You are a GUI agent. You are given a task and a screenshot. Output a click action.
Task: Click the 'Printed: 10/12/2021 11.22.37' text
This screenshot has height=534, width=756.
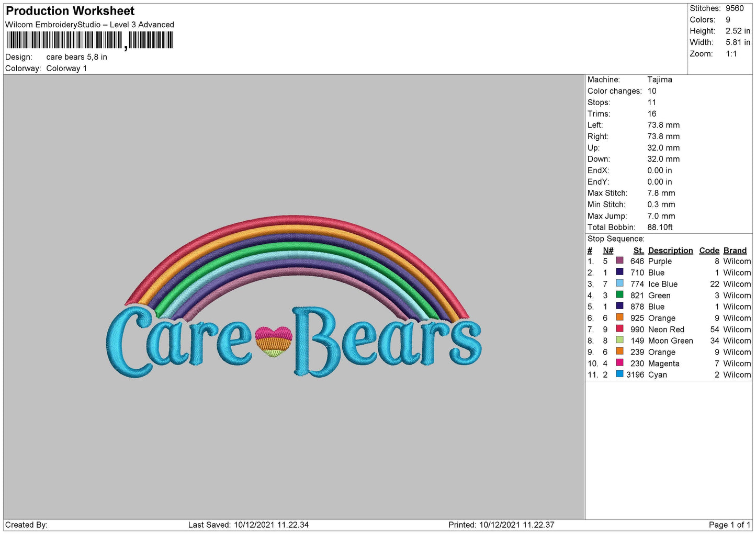[501, 525]
